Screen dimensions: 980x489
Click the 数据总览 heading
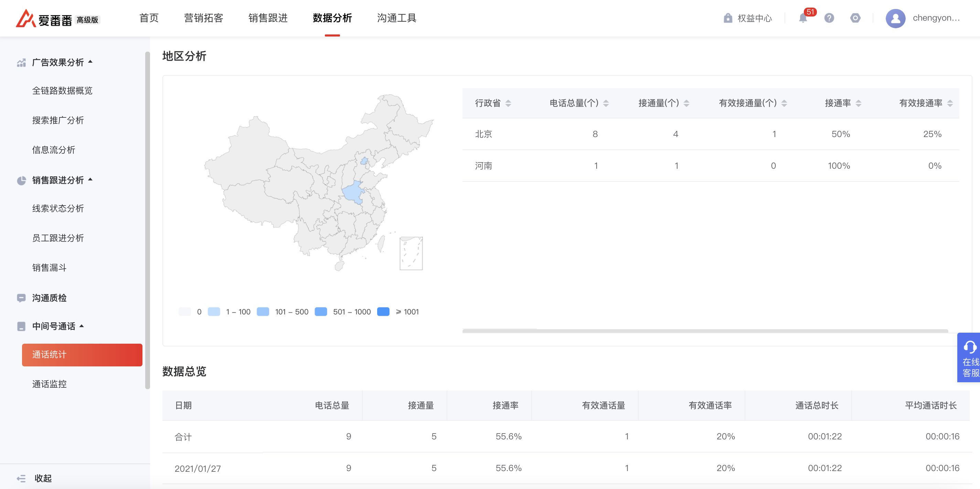pyautogui.click(x=184, y=371)
